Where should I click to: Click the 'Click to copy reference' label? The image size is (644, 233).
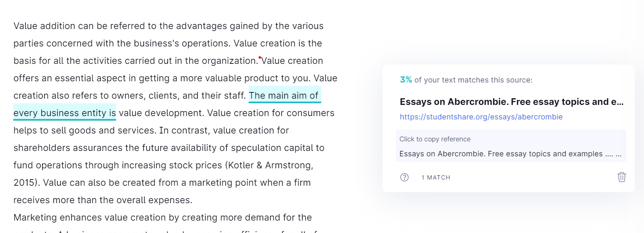click(x=435, y=139)
